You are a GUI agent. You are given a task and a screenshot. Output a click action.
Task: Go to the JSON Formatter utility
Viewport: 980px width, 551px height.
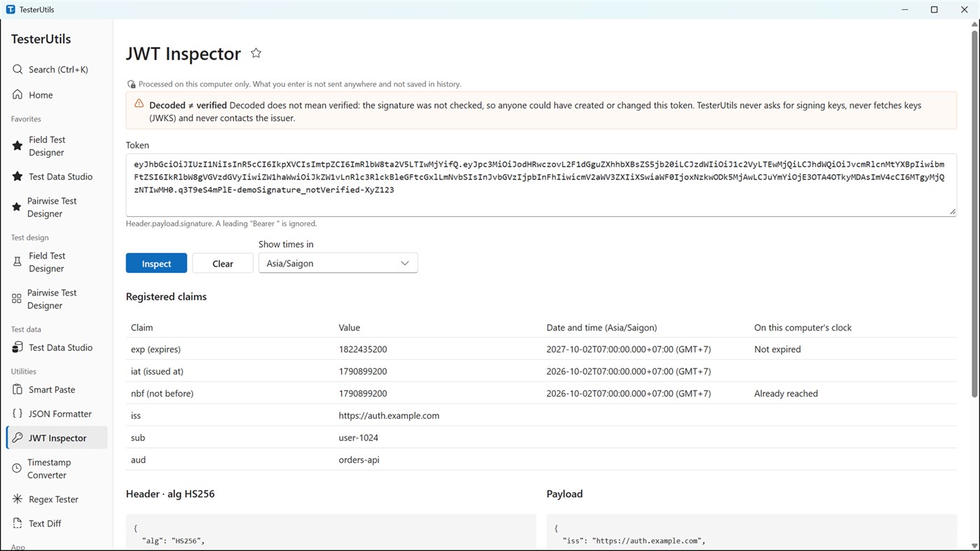(57, 414)
